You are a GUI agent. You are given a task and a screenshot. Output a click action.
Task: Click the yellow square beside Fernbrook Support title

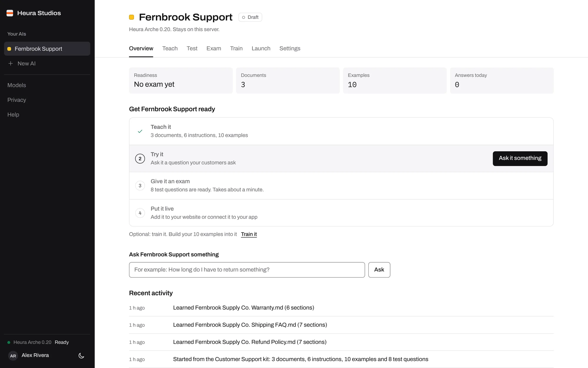click(131, 17)
